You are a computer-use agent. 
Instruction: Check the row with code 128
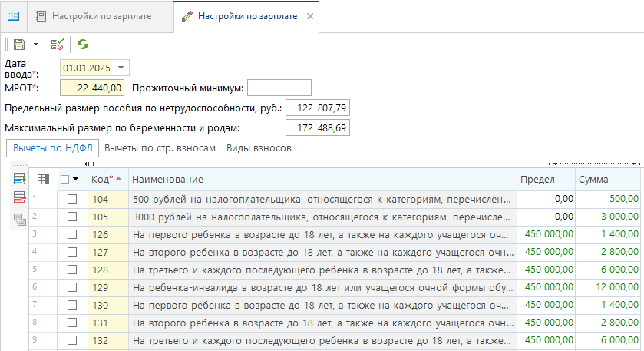[x=72, y=270]
